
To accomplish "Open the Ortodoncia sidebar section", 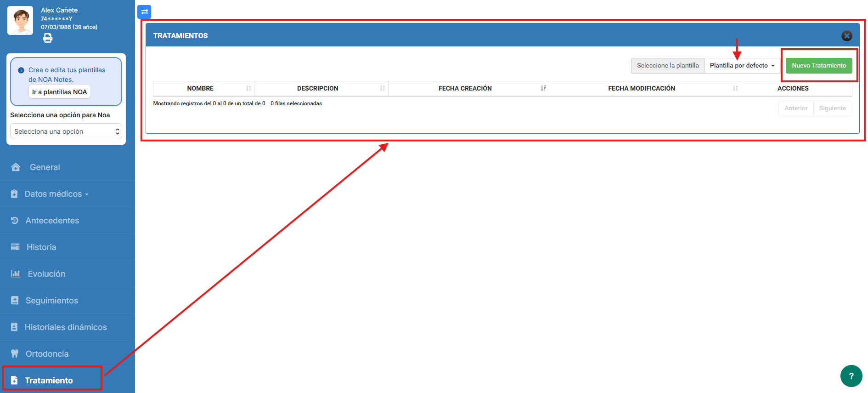I will pos(47,354).
